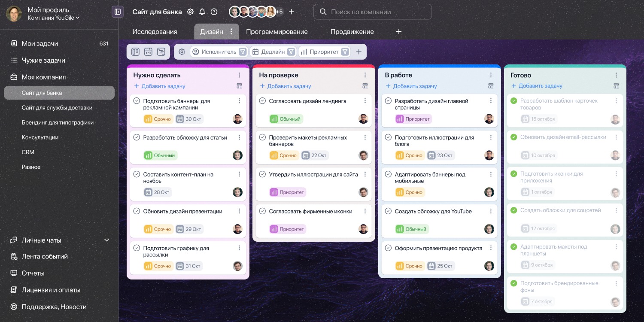Toggle the Исполнитель filter funnel
The image size is (644, 322).
pos(243,52)
